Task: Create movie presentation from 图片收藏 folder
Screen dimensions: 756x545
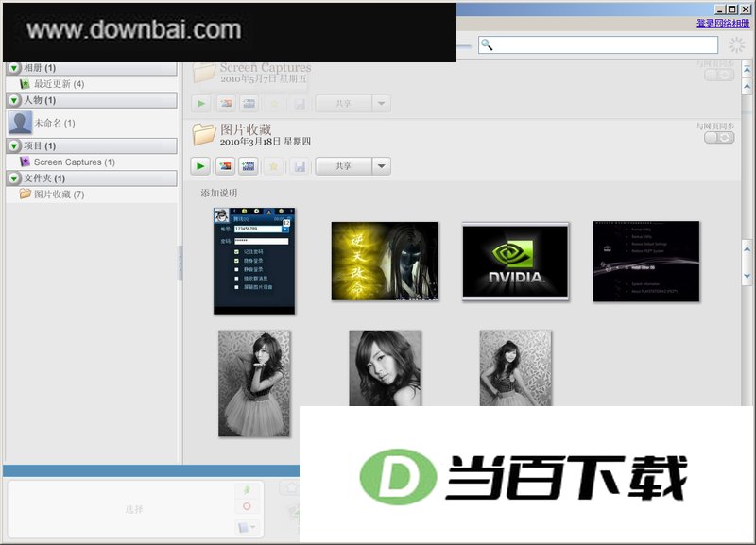Action: click(x=249, y=166)
